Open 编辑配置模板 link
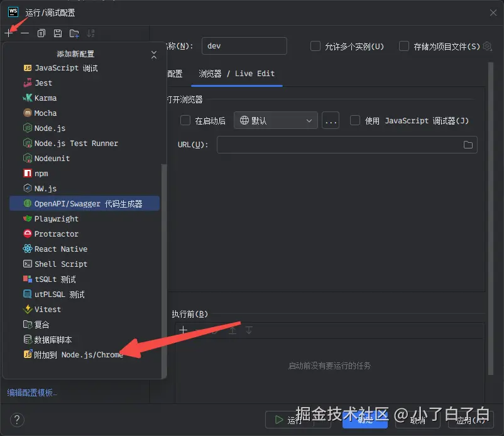 coord(32,393)
